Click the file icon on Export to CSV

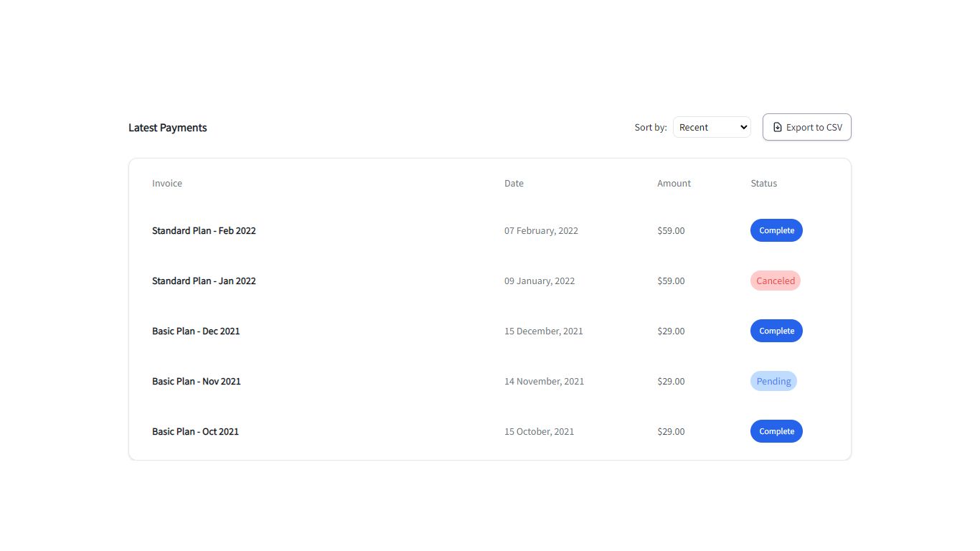pos(778,127)
